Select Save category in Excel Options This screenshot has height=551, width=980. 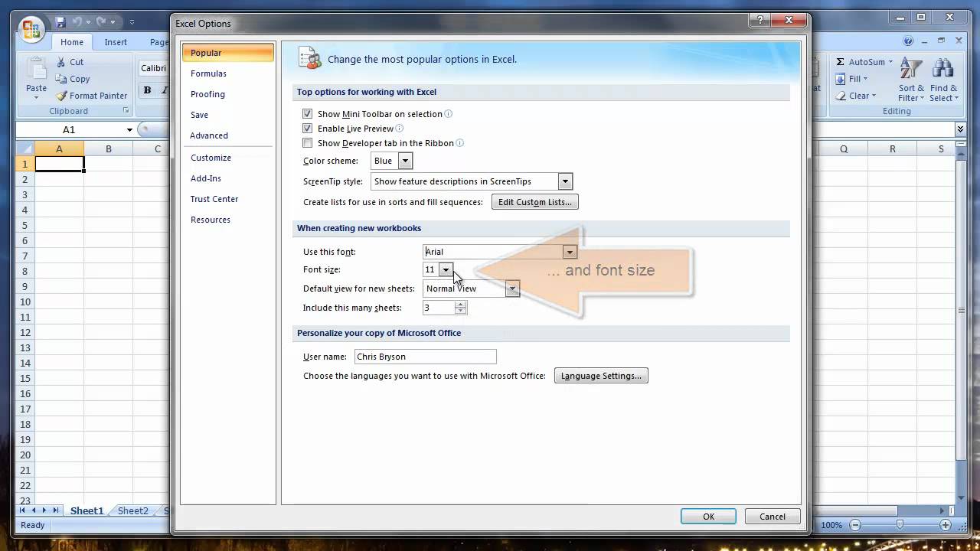click(x=227, y=115)
